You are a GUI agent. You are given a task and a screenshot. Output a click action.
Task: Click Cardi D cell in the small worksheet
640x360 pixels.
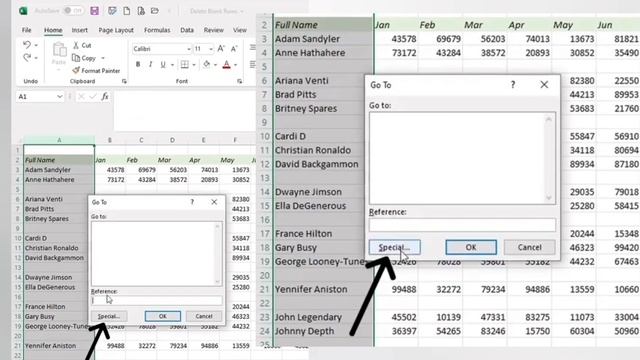click(x=59, y=238)
